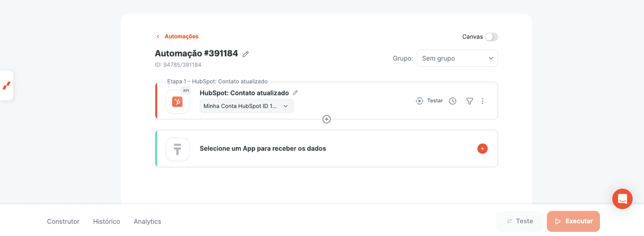Open the clock history icon in HubSpot step
This screenshot has width=644, height=236.
click(453, 101)
